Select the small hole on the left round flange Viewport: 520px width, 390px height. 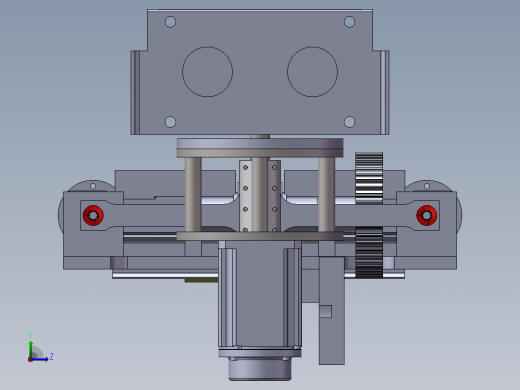point(93,186)
